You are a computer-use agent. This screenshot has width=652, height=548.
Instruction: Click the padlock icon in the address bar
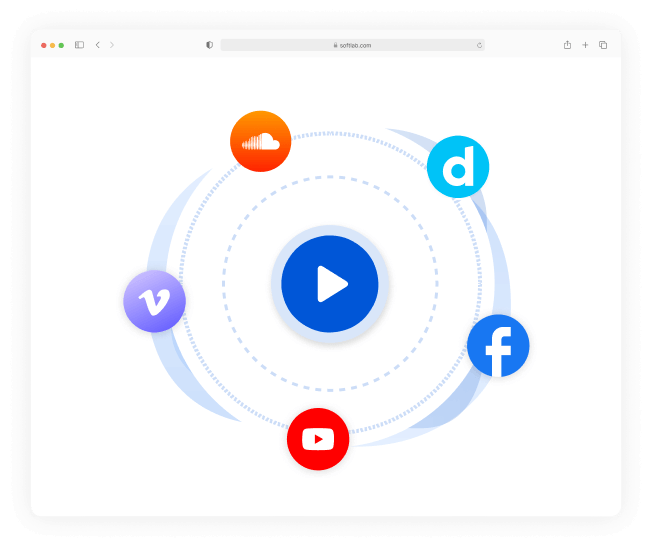point(335,45)
